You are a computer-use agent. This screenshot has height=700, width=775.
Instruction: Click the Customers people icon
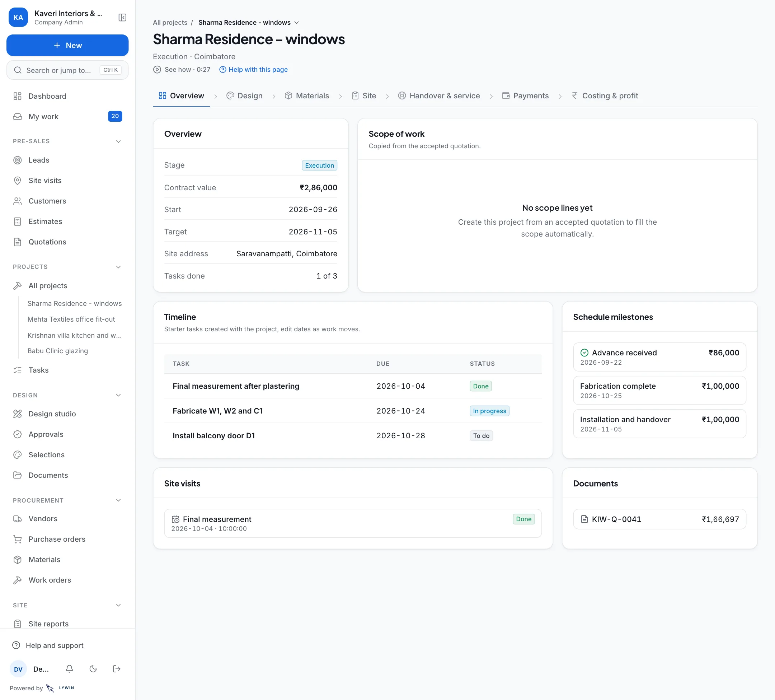[17, 201]
